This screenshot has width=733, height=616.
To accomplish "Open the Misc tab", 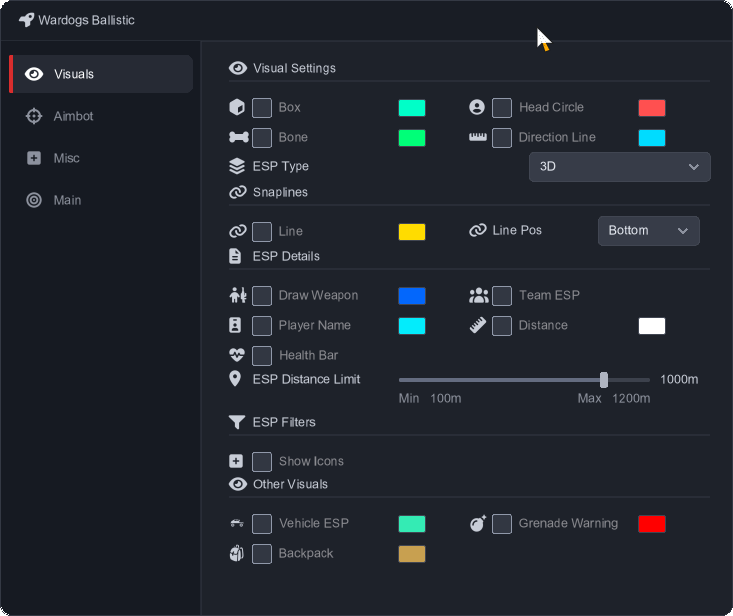I will pyautogui.click(x=101, y=158).
